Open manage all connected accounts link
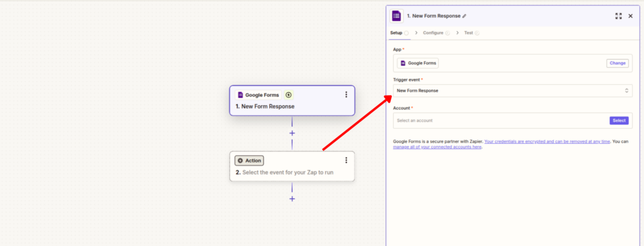This screenshot has height=246, width=644. pyautogui.click(x=437, y=147)
